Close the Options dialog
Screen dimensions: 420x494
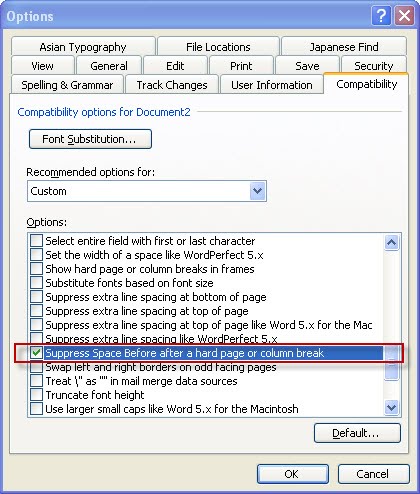[x=404, y=15]
